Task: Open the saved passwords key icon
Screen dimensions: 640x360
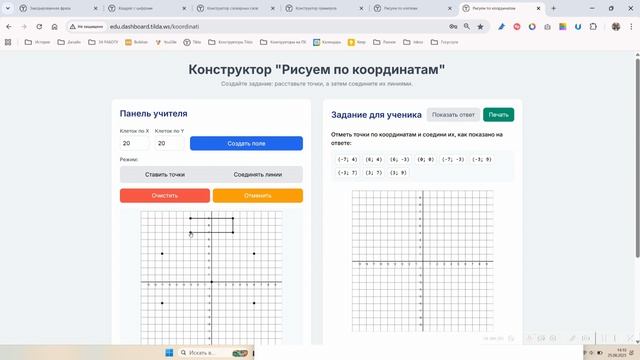Action: point(453,27)
